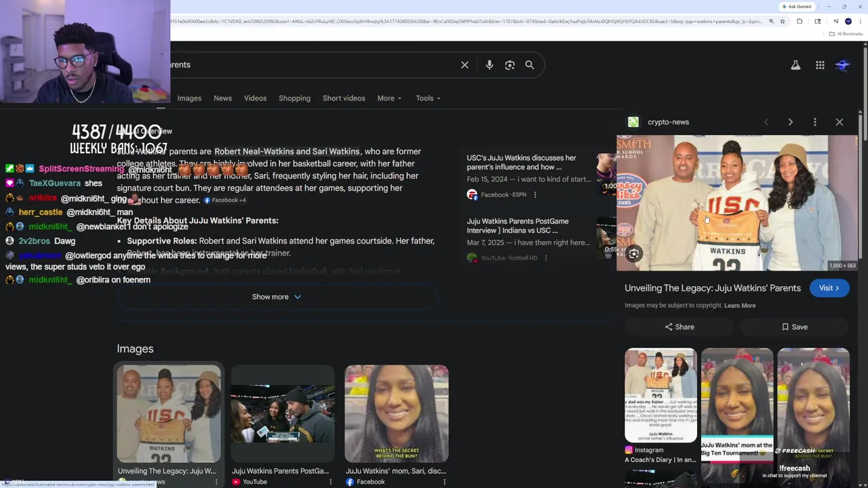Screen dimensions: 868x488
Task: Click the Images section heading
Action: click(135, 348)
